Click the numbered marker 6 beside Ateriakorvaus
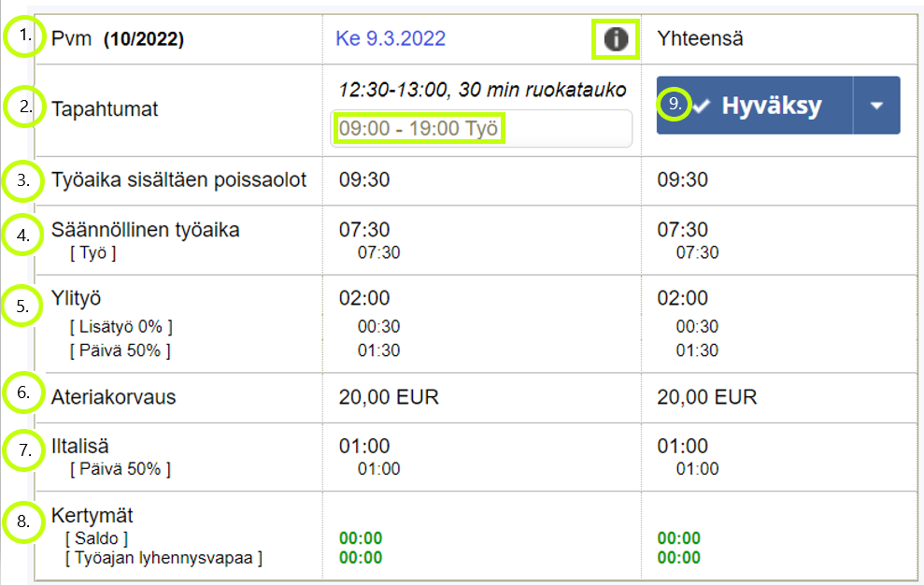Viewport: 924px width, 585px height. 23,392
